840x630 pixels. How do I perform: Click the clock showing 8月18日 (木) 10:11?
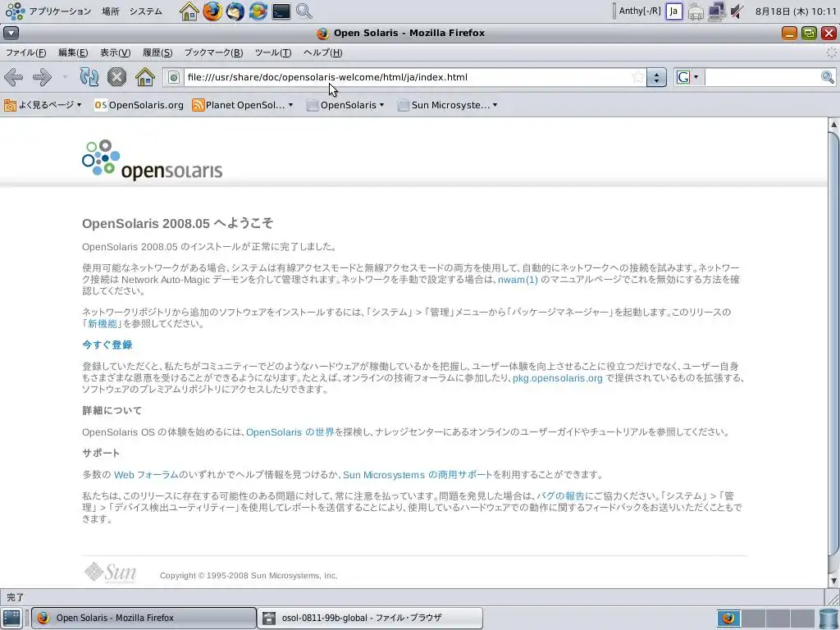(795, 11)
